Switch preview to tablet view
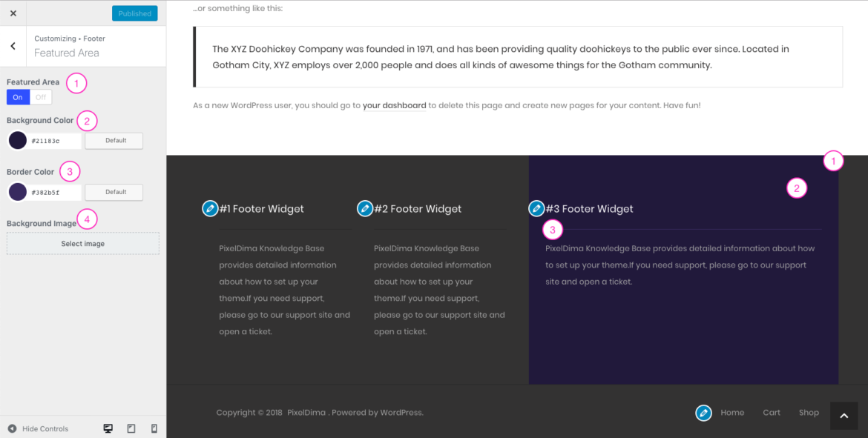Viewport: 868px width, 438px height. tap(131, 428)
